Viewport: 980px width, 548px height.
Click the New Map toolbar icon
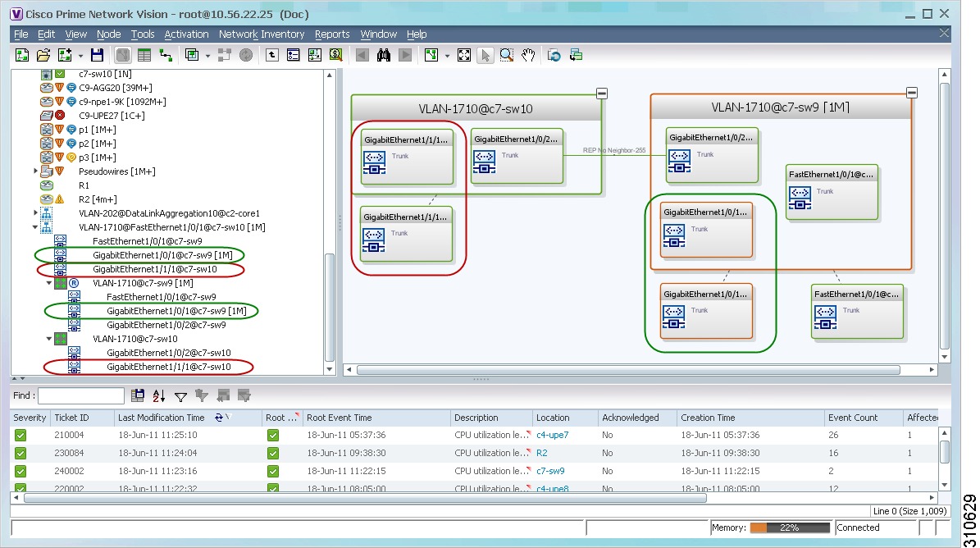pos(22,56)
